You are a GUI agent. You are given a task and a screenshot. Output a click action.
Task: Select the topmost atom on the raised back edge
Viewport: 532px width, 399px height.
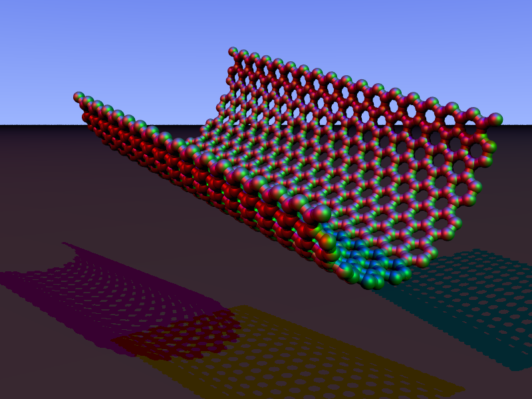point(233,51)
